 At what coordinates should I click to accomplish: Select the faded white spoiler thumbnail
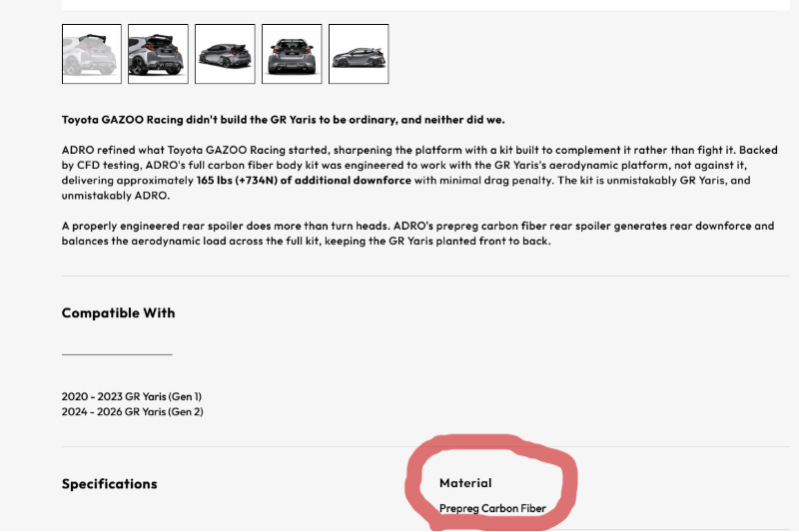(x=91, y=54)
